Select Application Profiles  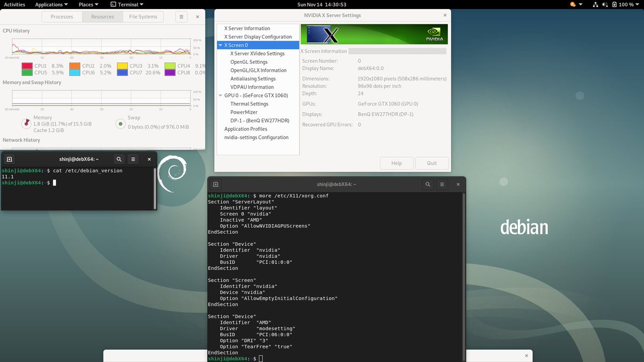coord(246,129)
